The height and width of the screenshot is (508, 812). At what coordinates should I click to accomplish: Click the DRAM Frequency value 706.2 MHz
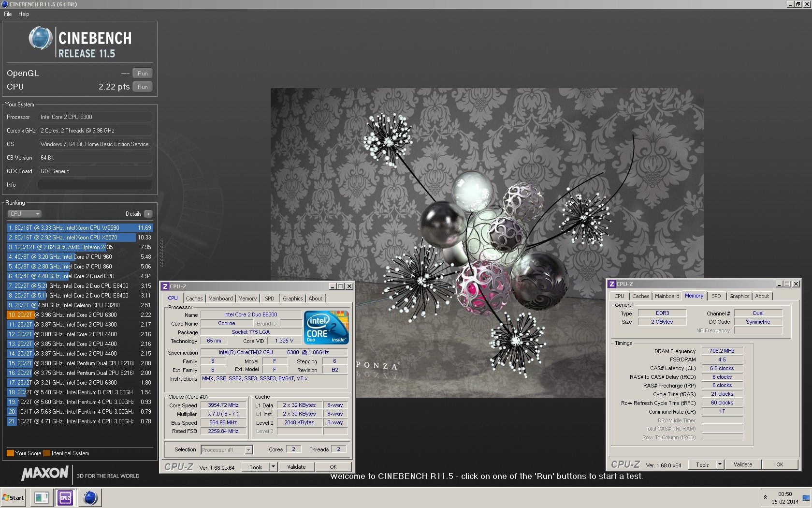722,351
